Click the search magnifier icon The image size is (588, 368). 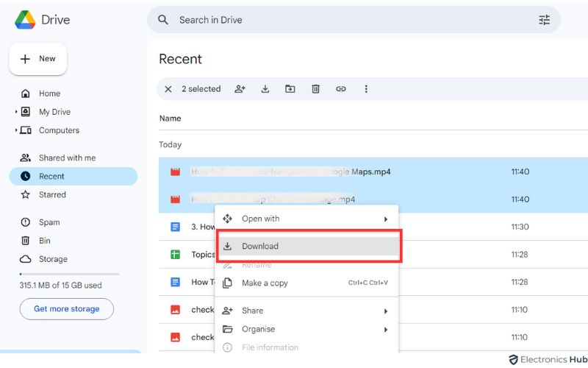pyautogui.click(x=162, y=20)
